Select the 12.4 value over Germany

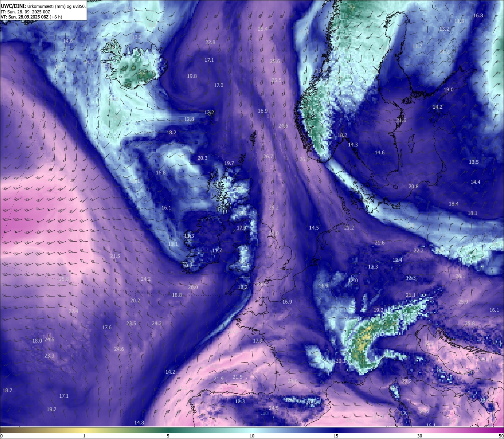397,260
